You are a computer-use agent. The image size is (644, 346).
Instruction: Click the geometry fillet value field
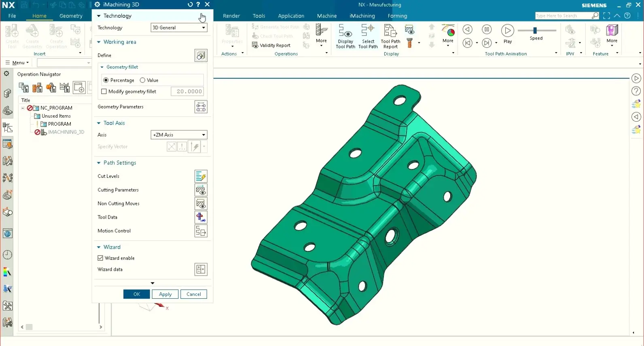187,92
